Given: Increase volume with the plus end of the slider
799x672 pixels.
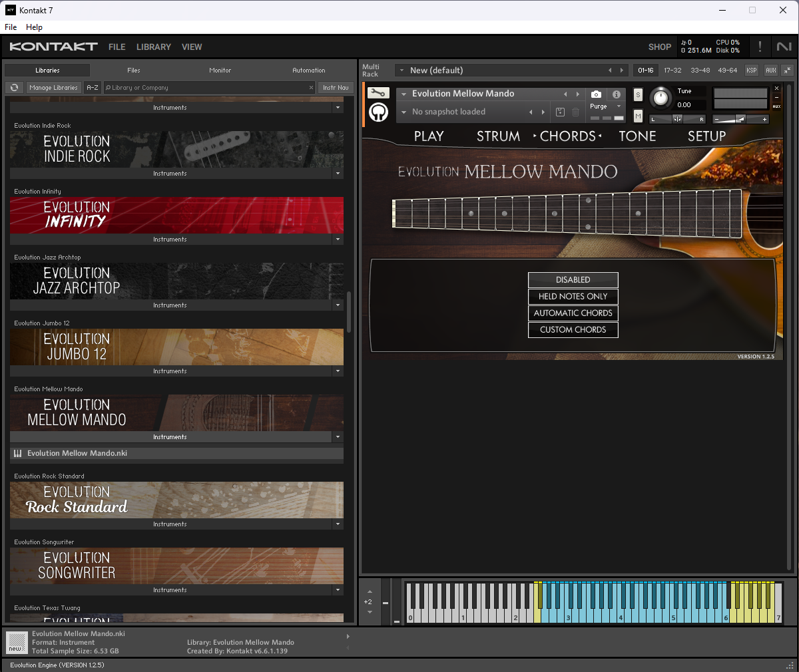Looking at the screenshot, I should coord(764,119).
